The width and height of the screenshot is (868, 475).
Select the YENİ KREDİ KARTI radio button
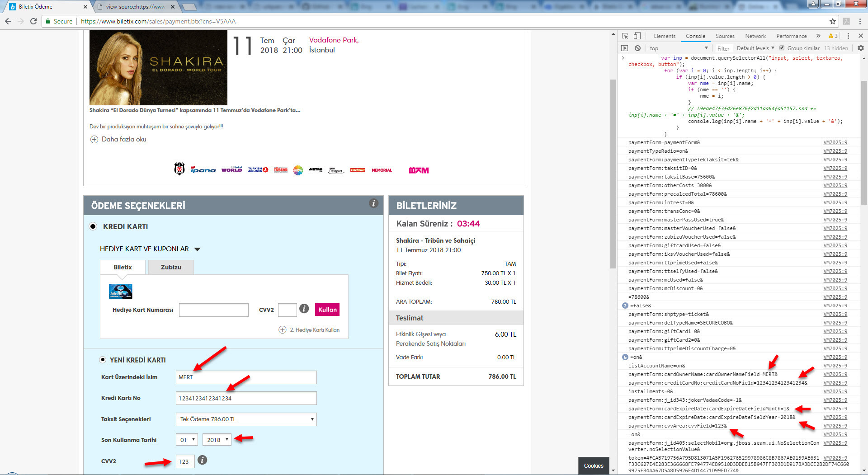point(103,360)
